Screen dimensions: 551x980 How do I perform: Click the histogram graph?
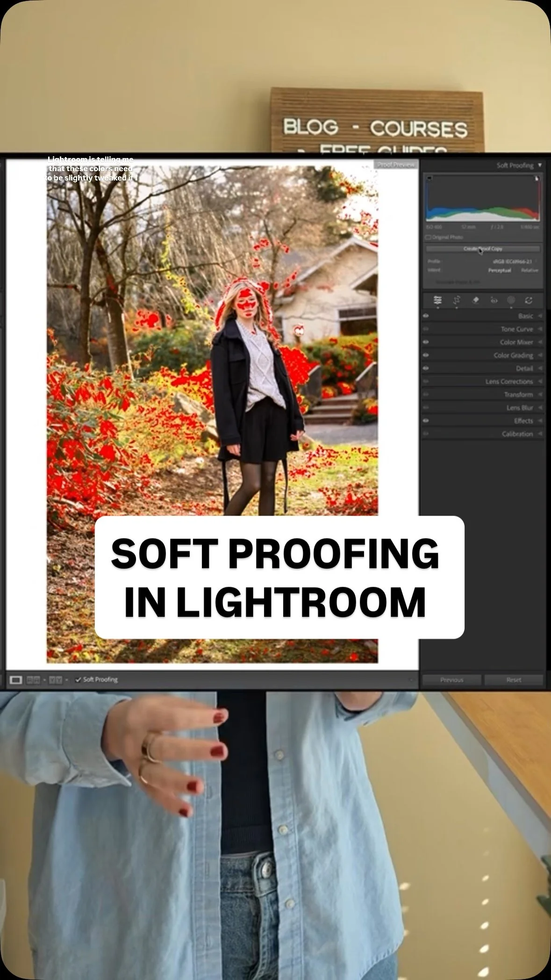483,198
